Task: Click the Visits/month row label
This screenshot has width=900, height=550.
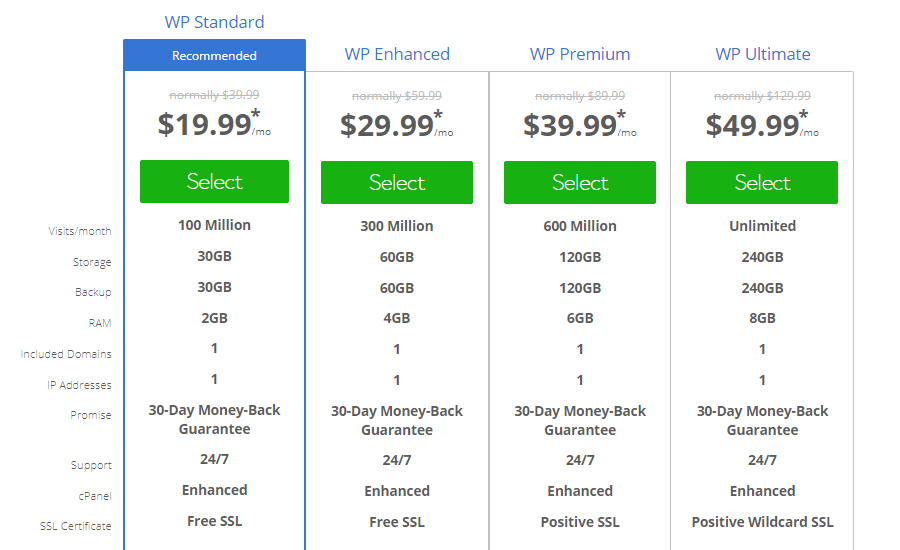Action: [x=80, y=231]
